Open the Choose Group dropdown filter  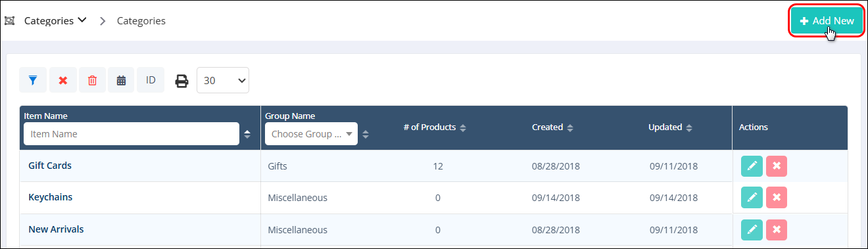click(x=311, y=134)
